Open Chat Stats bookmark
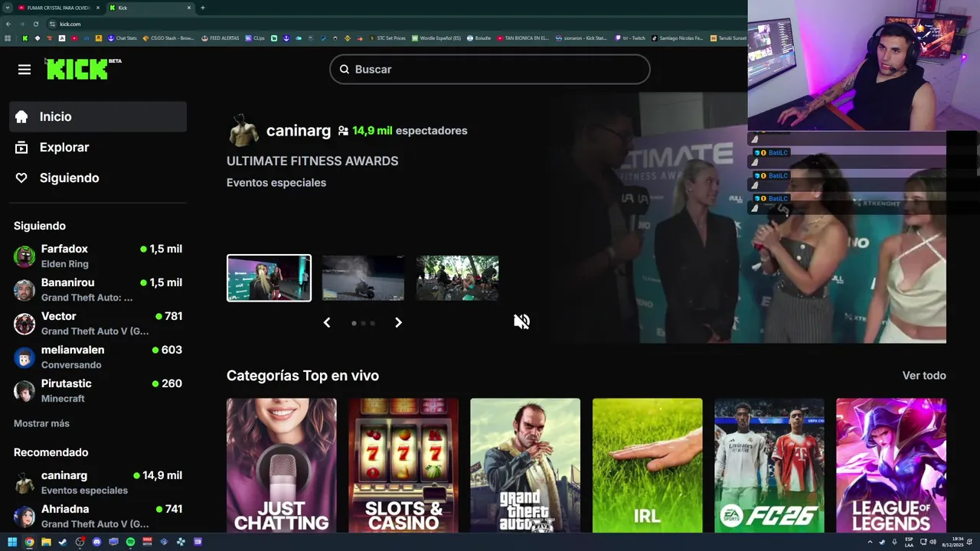Viewport: 980px width, 551px height. coord(122,38)
